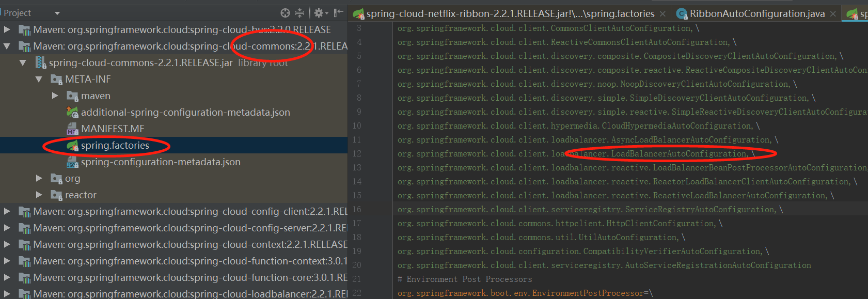The height and width of the screenshot is (299, 868).
Task: Click the spring-configuration-metadata.json file icon
Action: 73,162
